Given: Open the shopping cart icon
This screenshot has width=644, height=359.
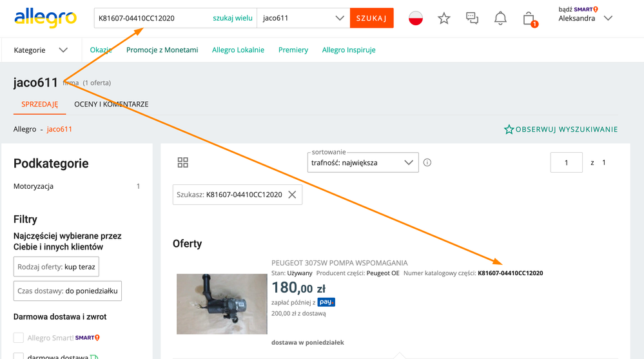Looking at the screenshot, I should point(529,19).
